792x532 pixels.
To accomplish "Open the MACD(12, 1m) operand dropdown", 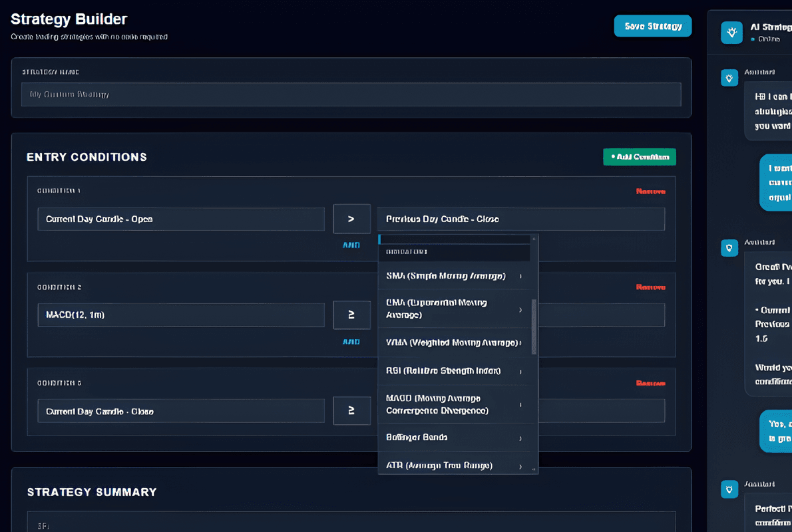I will coord(181,315).
